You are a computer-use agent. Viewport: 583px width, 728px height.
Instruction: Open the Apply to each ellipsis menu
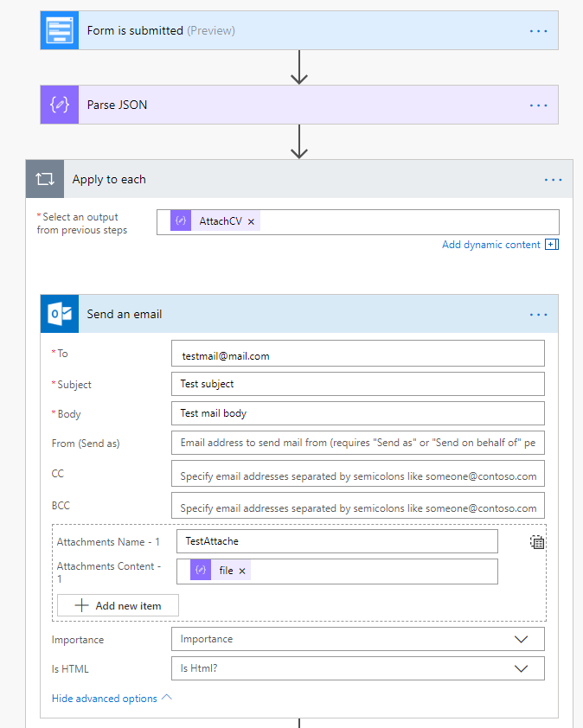click(553, 179)
